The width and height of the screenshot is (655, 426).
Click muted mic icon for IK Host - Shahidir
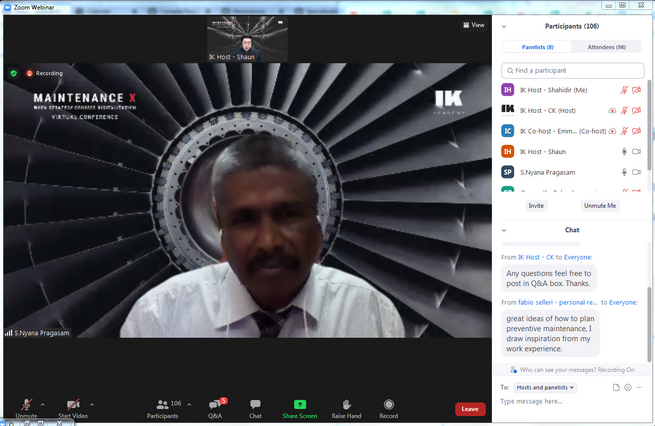pyautogui.click(x=624, y=90)
